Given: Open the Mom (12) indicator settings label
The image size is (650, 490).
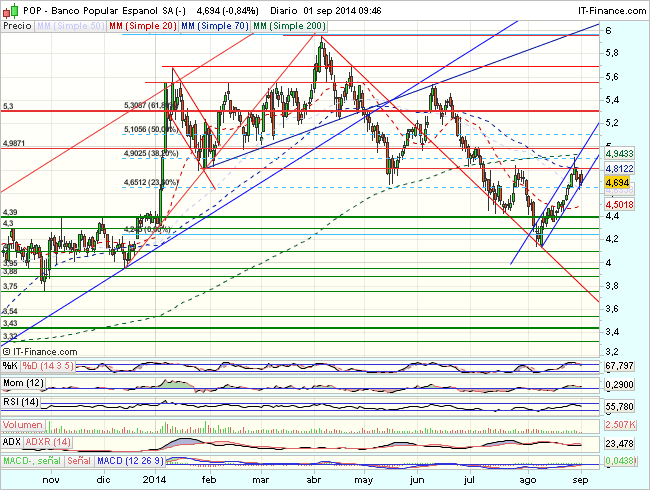Looking at the screenshot, I should point(26,385).
